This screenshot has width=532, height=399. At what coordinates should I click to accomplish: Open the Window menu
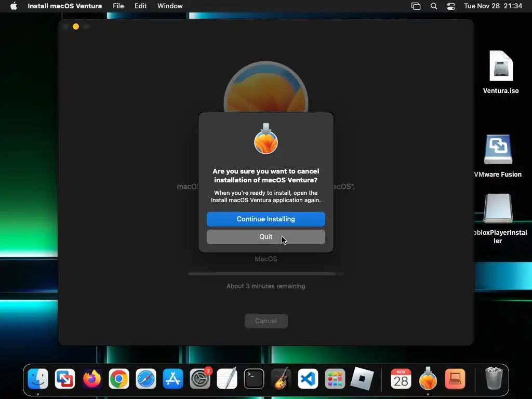170,6
